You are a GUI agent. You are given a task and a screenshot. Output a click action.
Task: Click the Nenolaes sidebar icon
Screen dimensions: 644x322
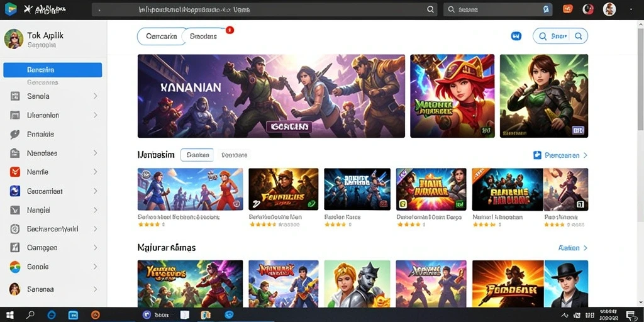pos(15,153)
